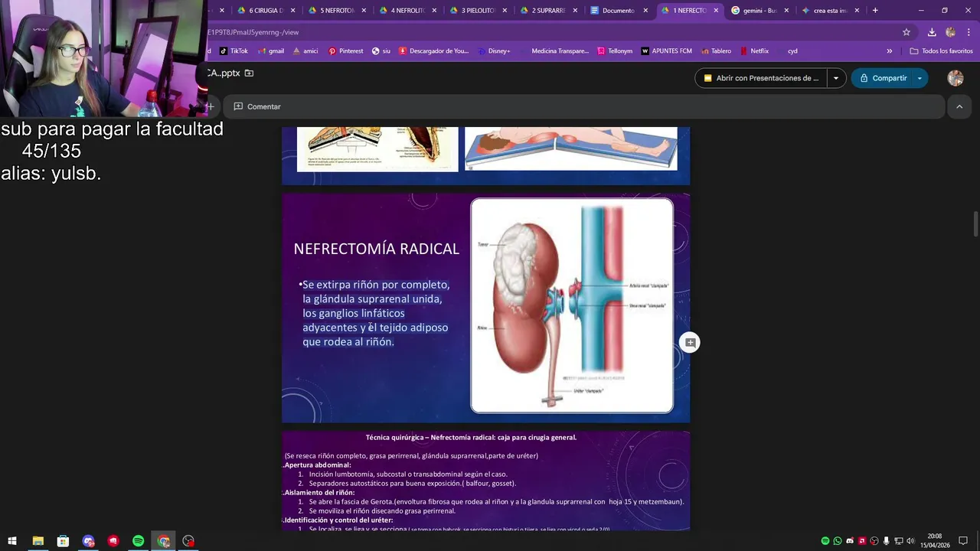This screenshot has height=551, width=980.
Task: Open the clock showing 20:08
Action: point(936,541)
